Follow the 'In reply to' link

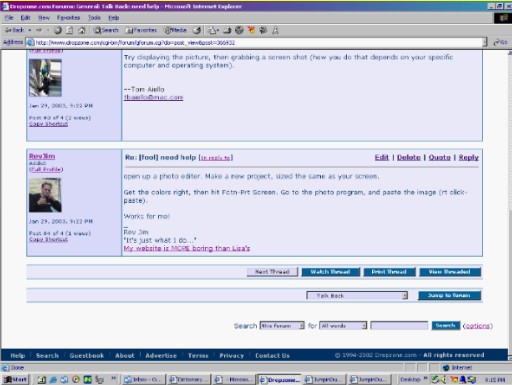coord(216,158)
